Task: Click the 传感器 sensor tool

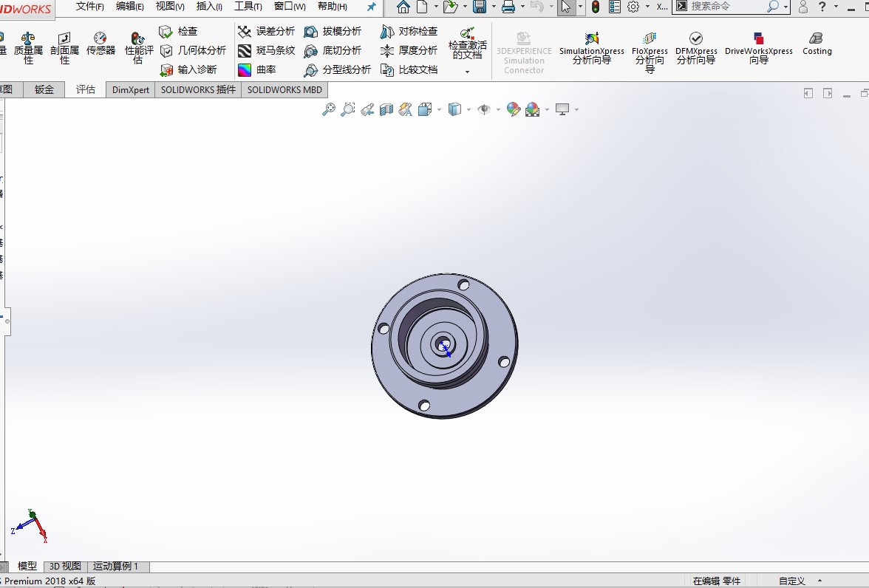Action: pos(100,44)
